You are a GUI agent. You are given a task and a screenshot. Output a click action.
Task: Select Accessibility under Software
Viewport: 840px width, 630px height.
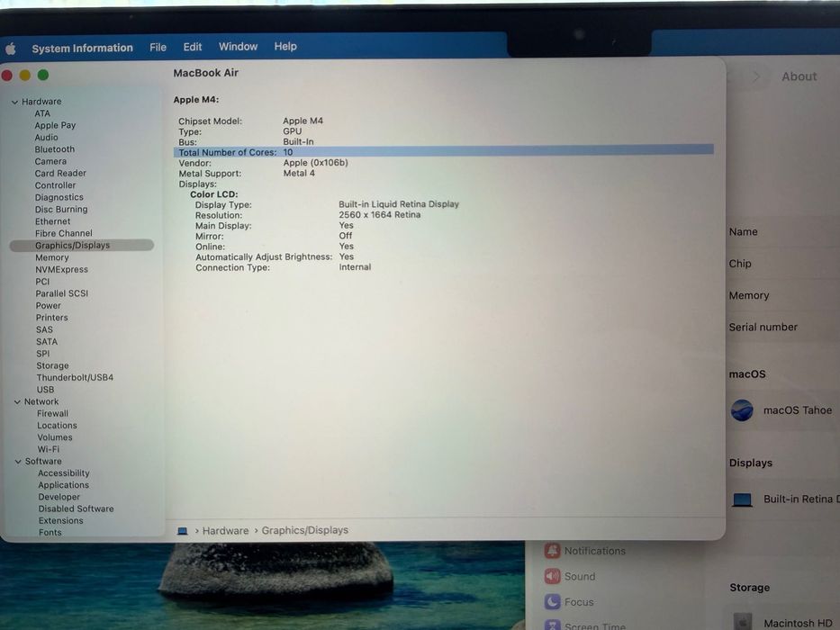[x=64, y=473]
